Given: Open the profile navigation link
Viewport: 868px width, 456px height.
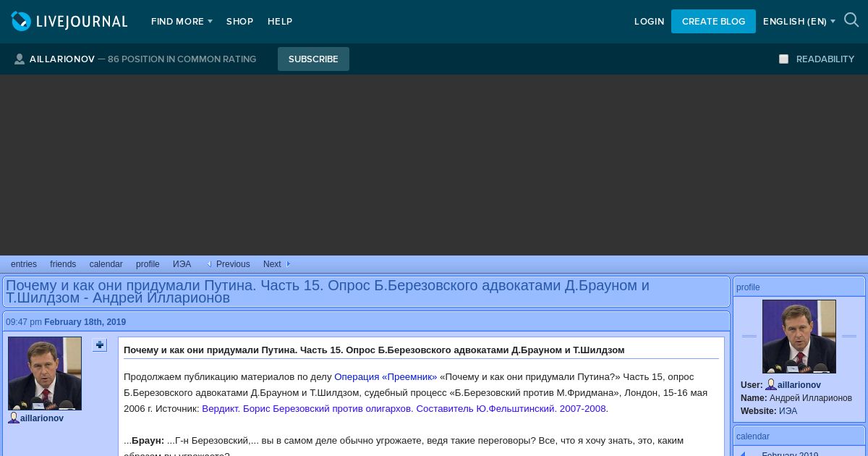Looking at the screenshot, I should click(x=148, y=264).
